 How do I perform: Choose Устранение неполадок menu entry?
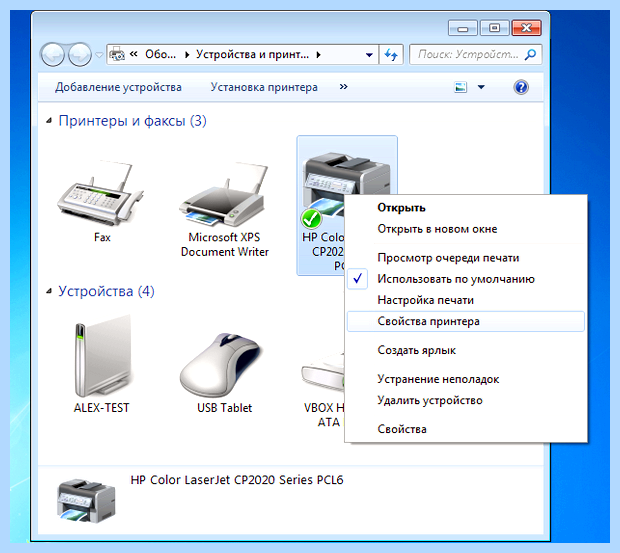pyautogui.click(x=466, y=379)
